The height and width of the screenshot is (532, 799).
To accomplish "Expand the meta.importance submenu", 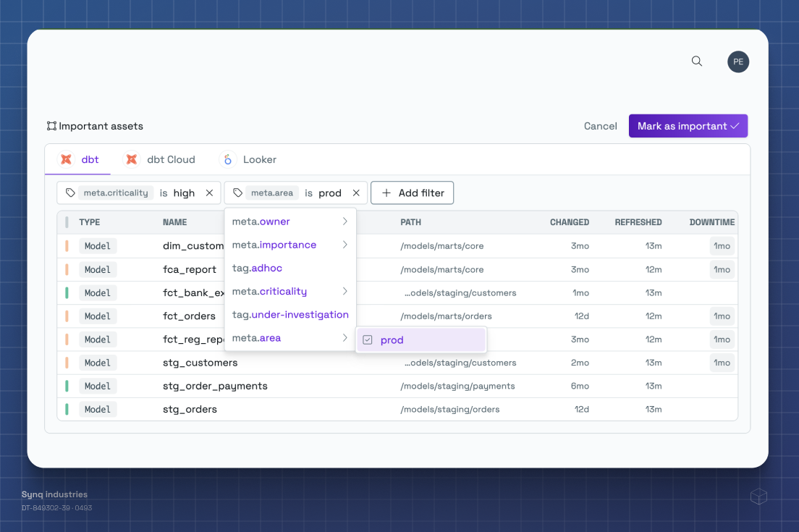I will 346,245.
